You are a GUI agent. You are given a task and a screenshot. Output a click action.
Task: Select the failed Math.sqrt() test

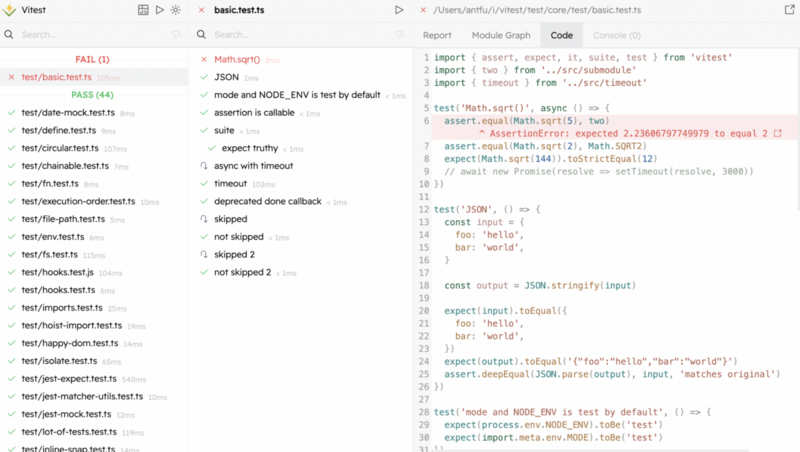pos(301,60)
